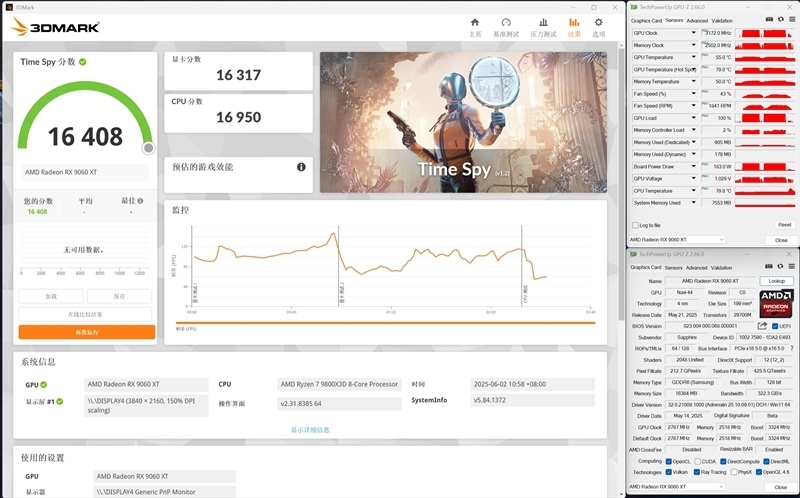Switch to Advanced tab in lower GPU-Z
This screenshot has width=800, height=498.
point(696,267)
